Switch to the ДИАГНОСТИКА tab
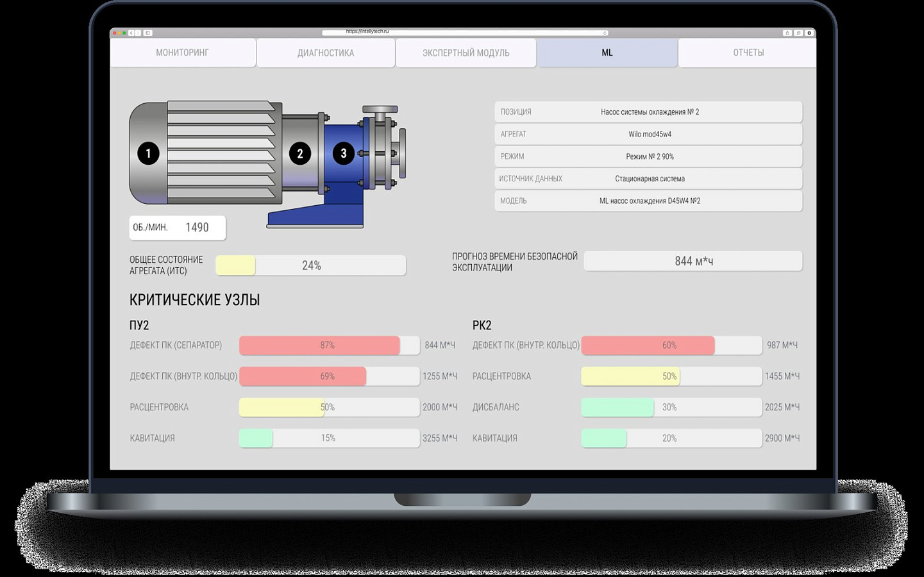924x577 pixels. pos(326,53)
